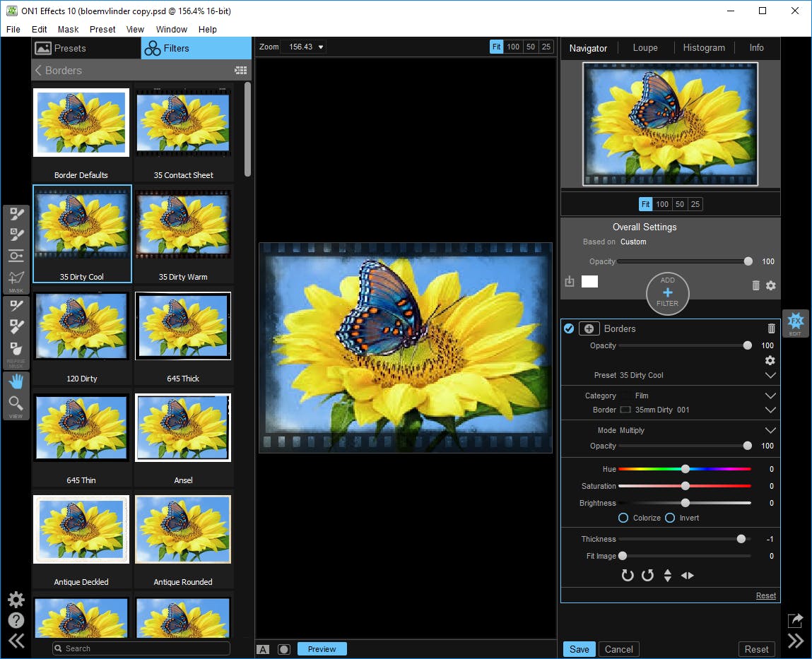Delete the Borders filter with trash icon
812x659 pixels.
point(771,328)
